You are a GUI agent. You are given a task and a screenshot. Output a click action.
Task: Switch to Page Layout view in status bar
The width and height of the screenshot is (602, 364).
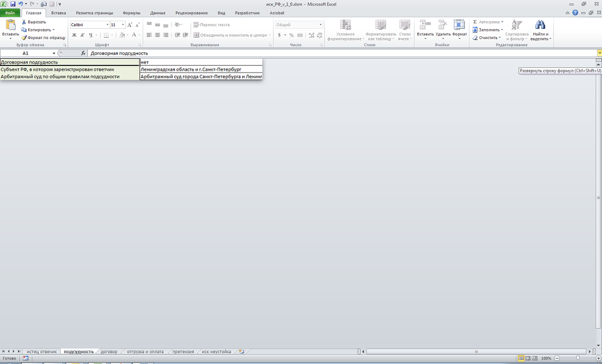pyautogui.click(x=528, y=358)
